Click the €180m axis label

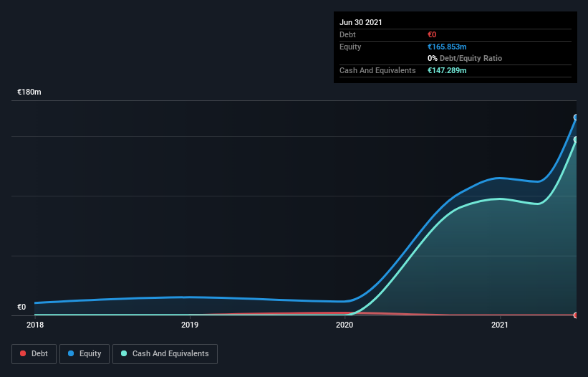pyautogui.click(x=29, y=92)
